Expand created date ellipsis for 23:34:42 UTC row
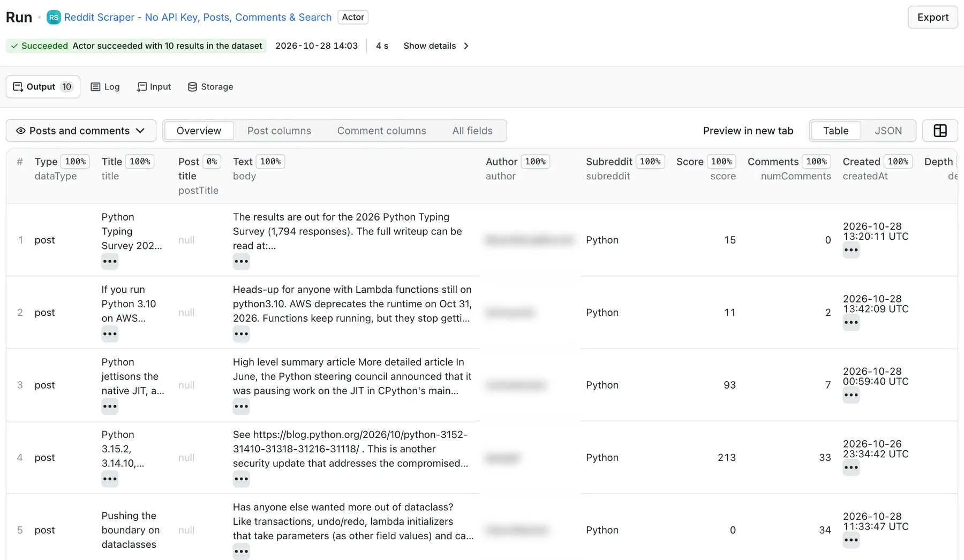964x560 pixels. [x=851, y=467]
